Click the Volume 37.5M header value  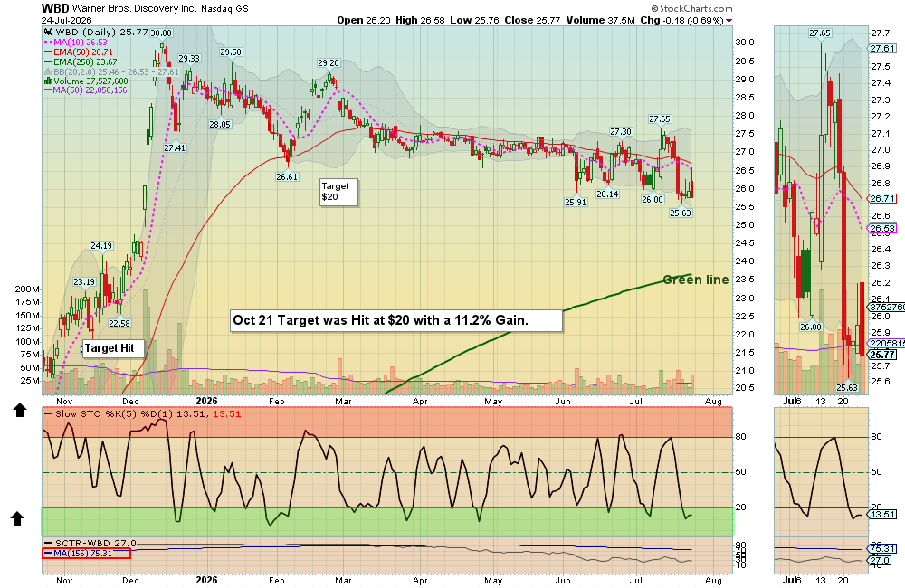[600, 20]
